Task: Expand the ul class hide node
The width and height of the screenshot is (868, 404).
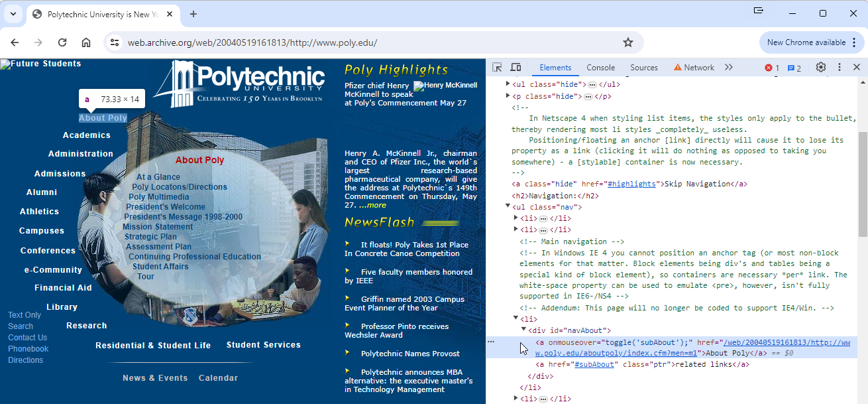Action: point(508,84)
